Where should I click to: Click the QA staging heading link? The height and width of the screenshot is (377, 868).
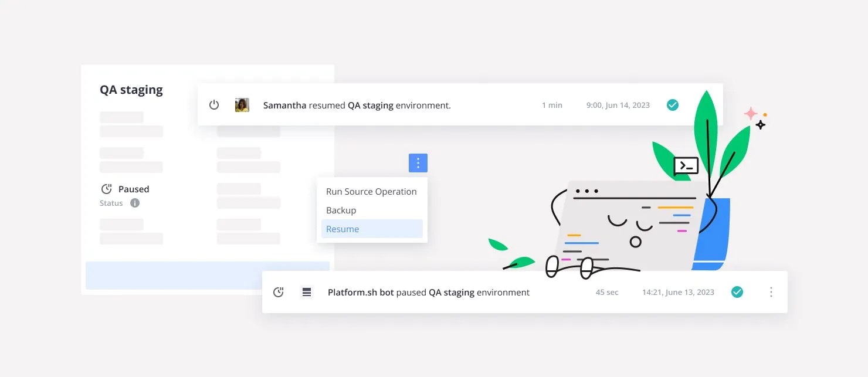pyautogui.click(x=130, y=89)
